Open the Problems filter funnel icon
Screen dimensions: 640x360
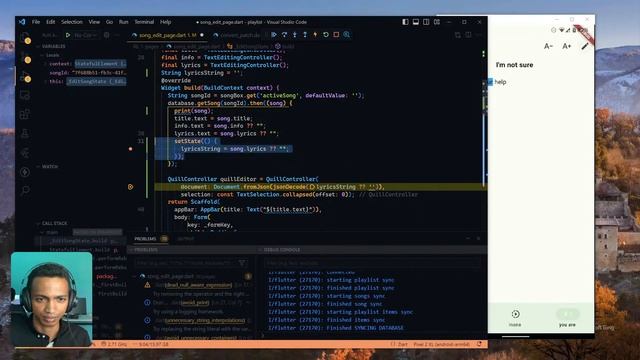coord(242,263)
